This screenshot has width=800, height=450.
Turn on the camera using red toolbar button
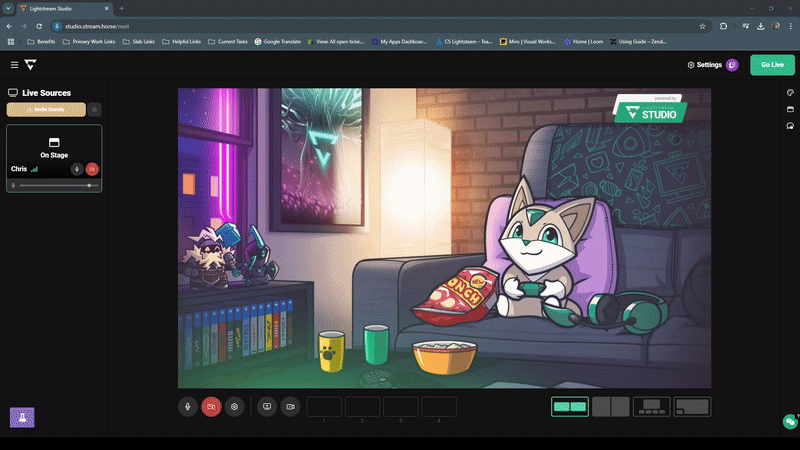[x=211, y=407]
